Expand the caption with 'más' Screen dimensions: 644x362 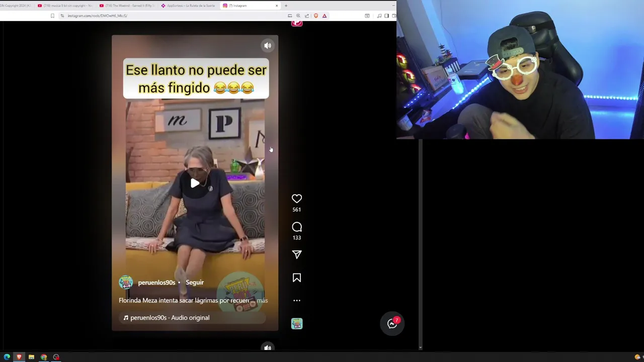[x=262, y=300]
